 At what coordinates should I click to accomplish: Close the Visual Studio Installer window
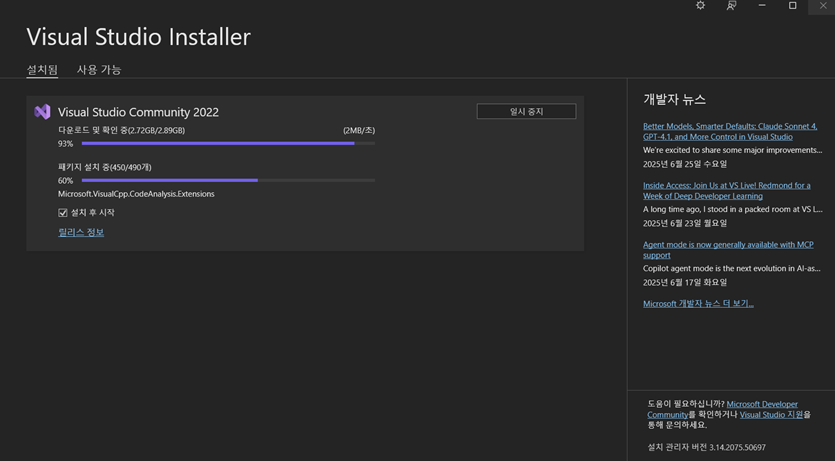[823, 5]
